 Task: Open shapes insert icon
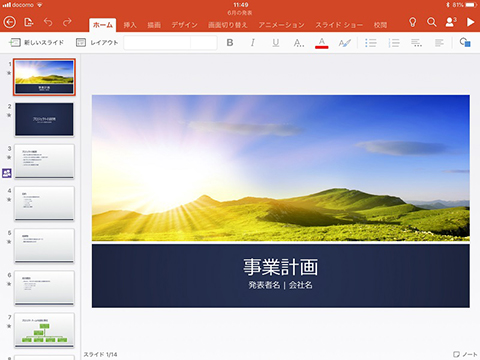coord(465,43)
